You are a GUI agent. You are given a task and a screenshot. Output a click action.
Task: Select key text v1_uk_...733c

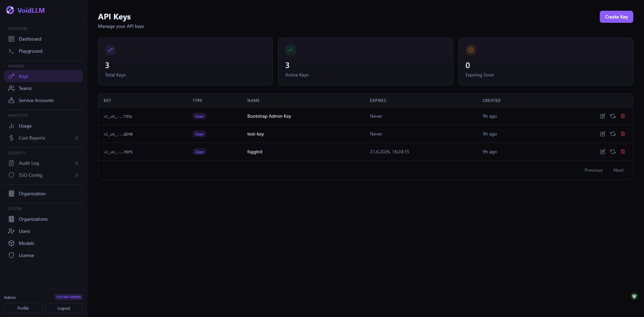[x=118, y=116]
